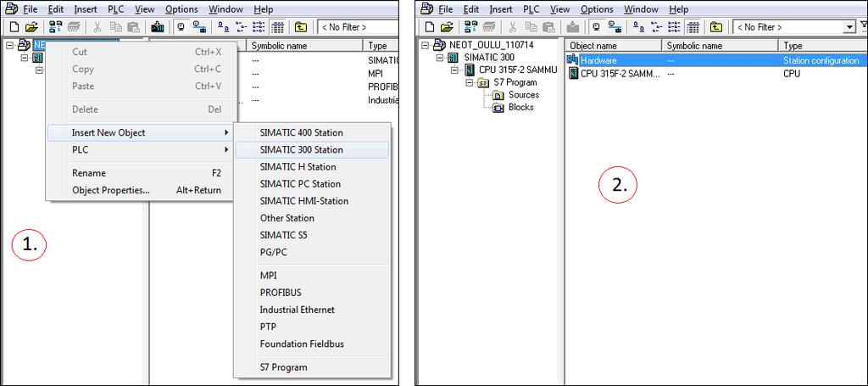Select Offline view icon in left window
Screen dimensions: 868x386
pos(181,26)
